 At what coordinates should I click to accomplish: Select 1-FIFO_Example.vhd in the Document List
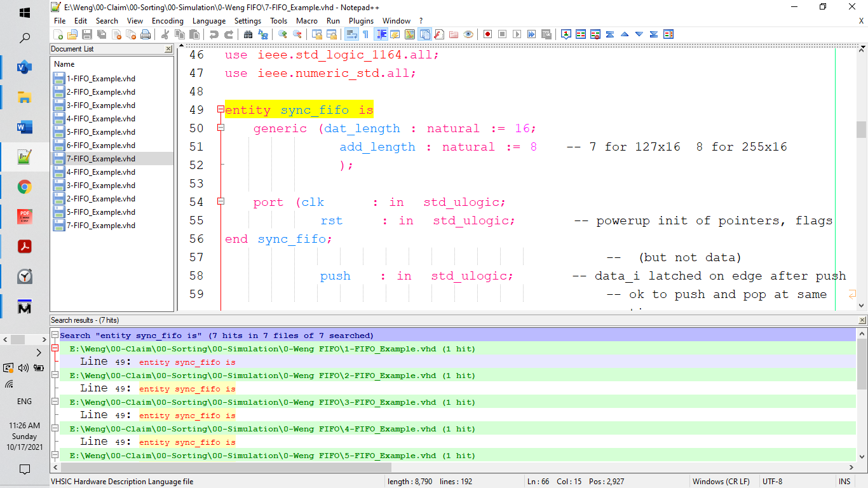pyautogui.click(x=102, y=79)
